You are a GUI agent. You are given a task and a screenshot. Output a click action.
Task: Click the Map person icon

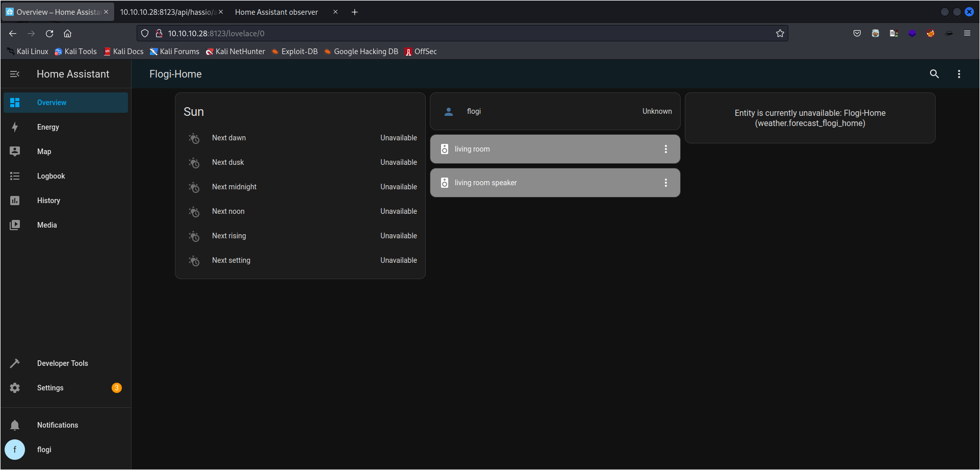(15, 152)
